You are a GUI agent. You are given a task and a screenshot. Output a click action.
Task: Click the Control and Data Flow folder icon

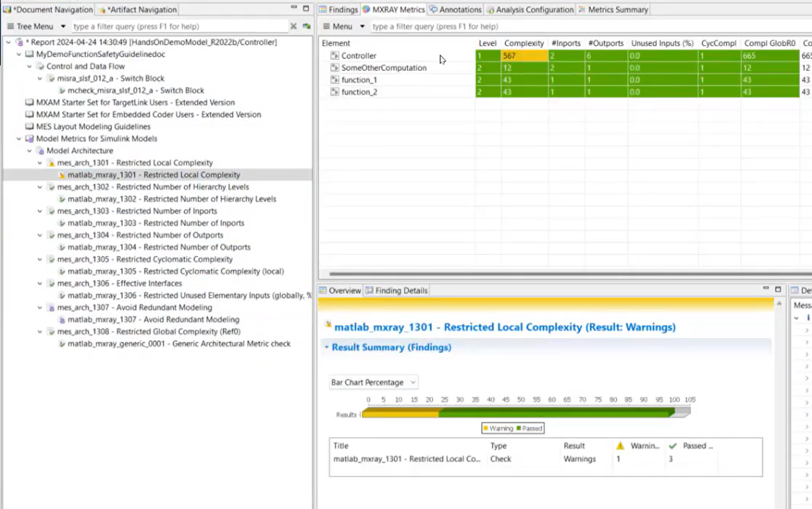(x=40, y=66)
